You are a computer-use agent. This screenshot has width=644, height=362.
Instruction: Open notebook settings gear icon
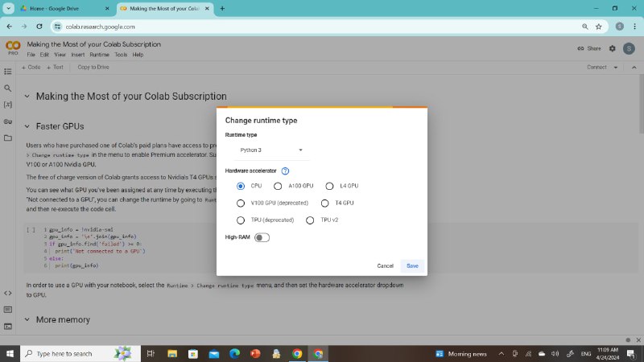point(613,48)
